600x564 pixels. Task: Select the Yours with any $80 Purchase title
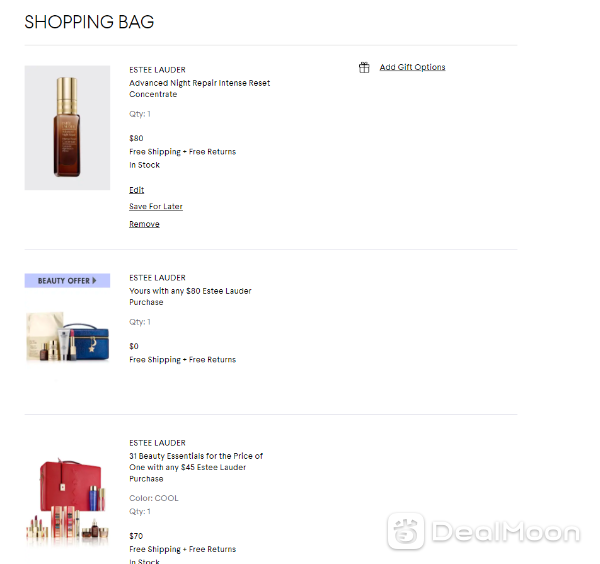click(190, 296)
